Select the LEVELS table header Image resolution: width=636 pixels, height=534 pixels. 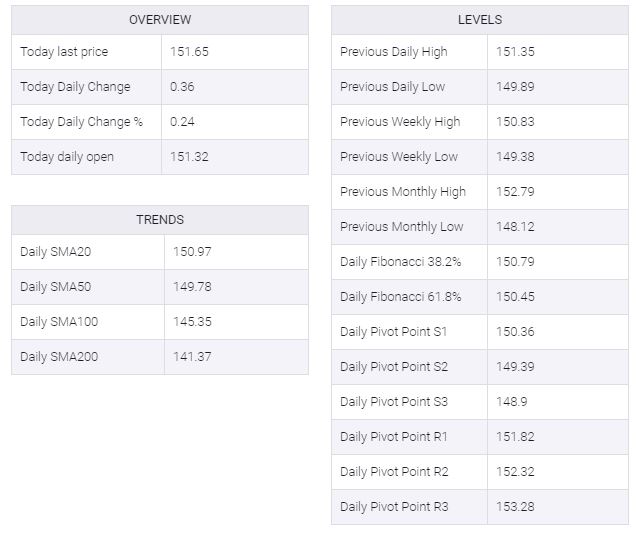pos(480,19)
